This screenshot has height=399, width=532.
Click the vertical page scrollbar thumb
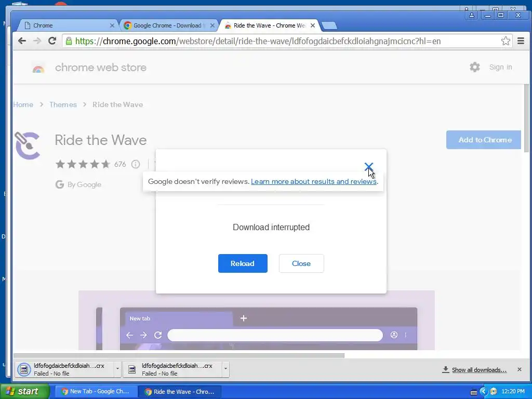[x=526, y=118]
